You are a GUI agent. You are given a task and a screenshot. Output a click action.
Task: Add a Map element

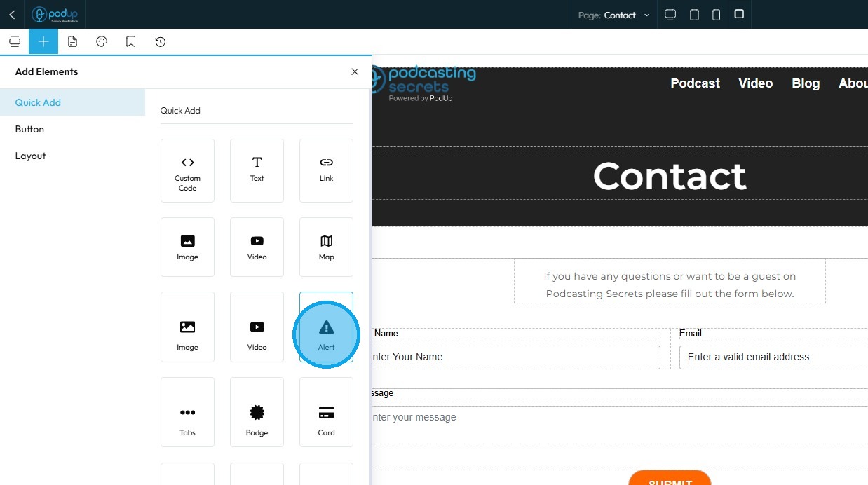[326, 247]
